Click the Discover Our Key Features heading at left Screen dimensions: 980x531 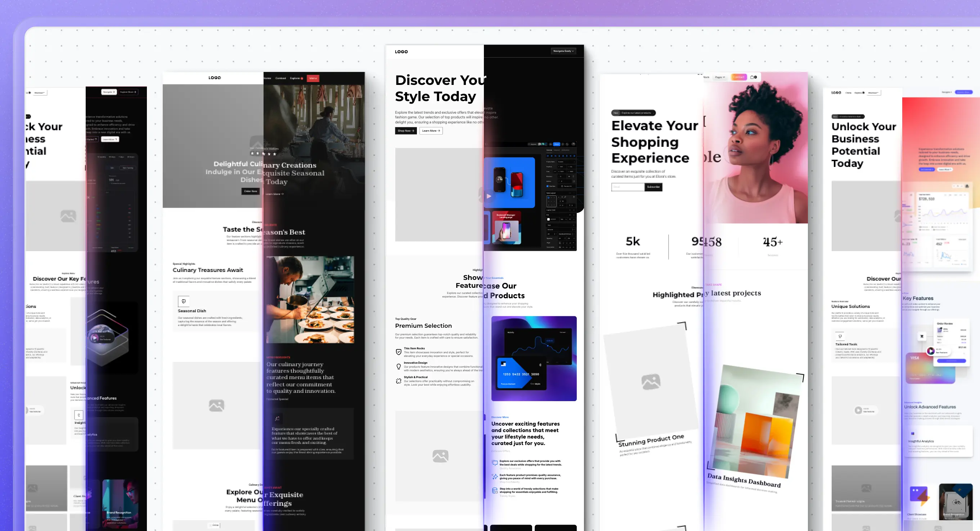[x=66, y=280]
